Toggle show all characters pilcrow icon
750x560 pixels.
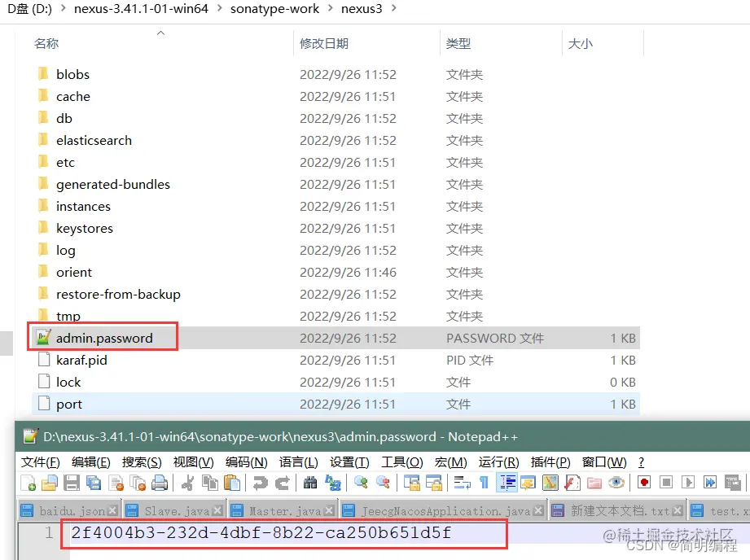click(x=484, y=483)
